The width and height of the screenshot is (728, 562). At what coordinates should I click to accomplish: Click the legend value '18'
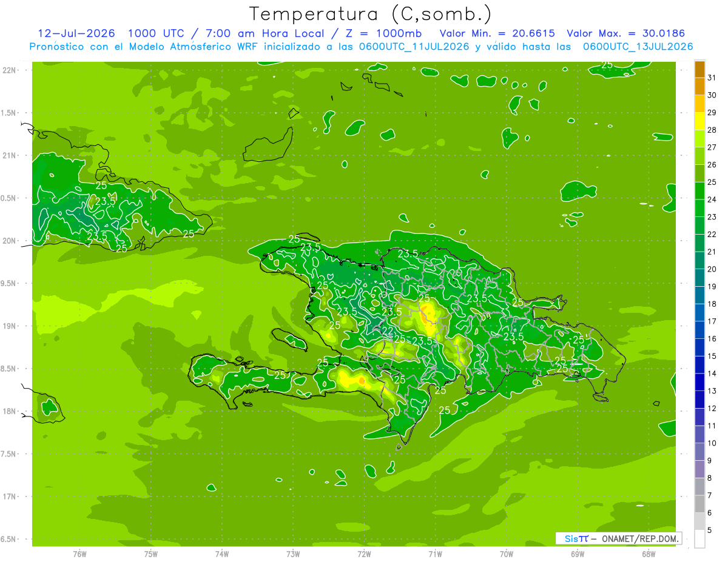[x=712, y=304]
